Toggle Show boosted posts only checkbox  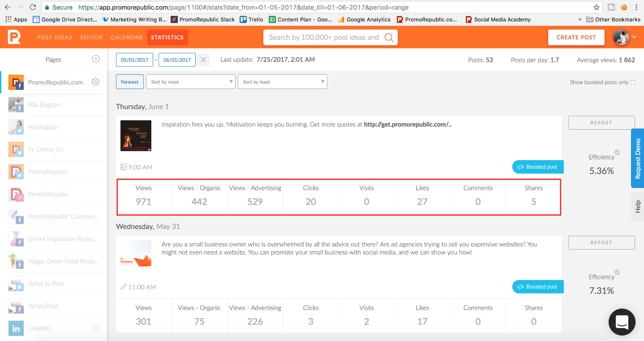click(633, 82)
